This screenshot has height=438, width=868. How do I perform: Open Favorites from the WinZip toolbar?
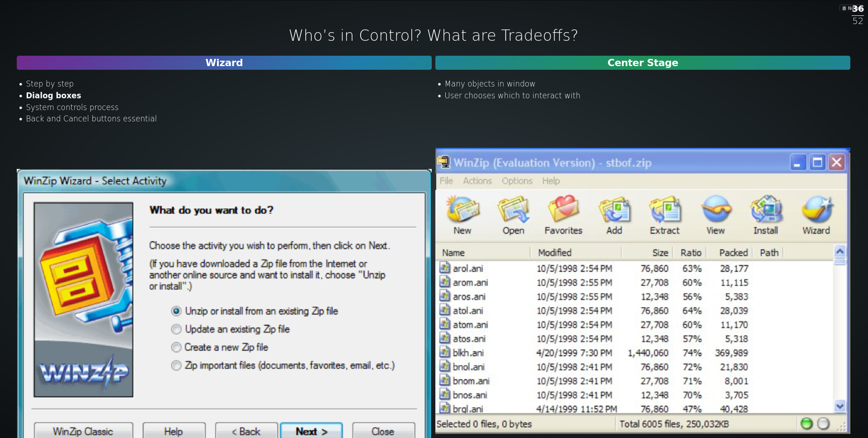pos(564,215)
